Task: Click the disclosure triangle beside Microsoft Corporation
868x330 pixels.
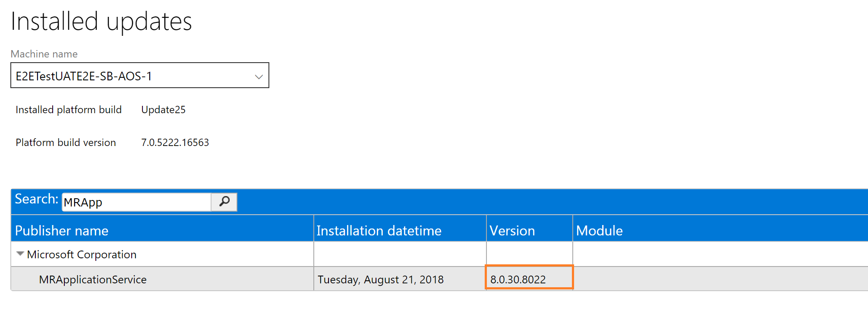Action: point(19,254)
